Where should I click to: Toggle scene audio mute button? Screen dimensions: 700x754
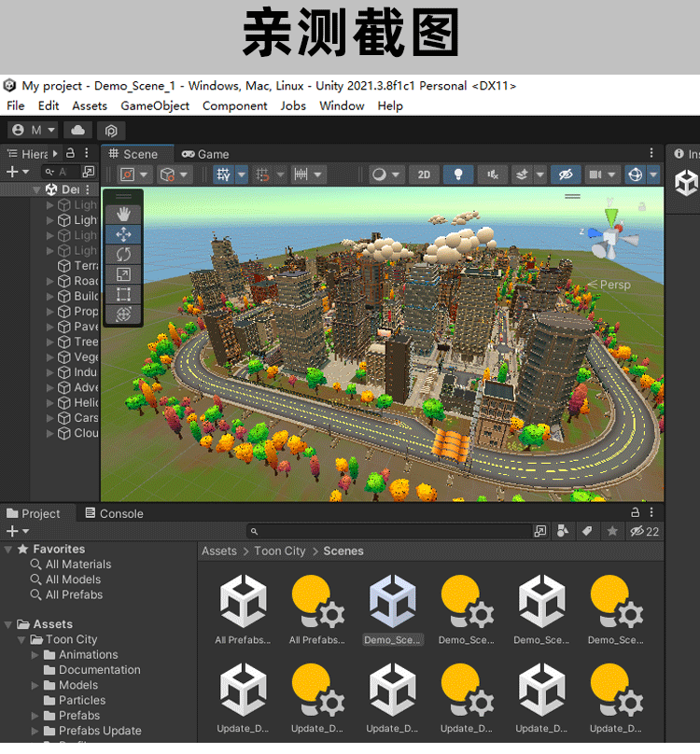pos(492,175)
